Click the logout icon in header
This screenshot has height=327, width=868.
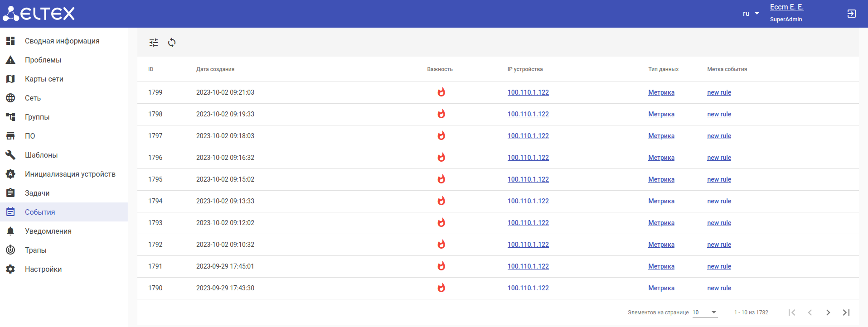851,14
